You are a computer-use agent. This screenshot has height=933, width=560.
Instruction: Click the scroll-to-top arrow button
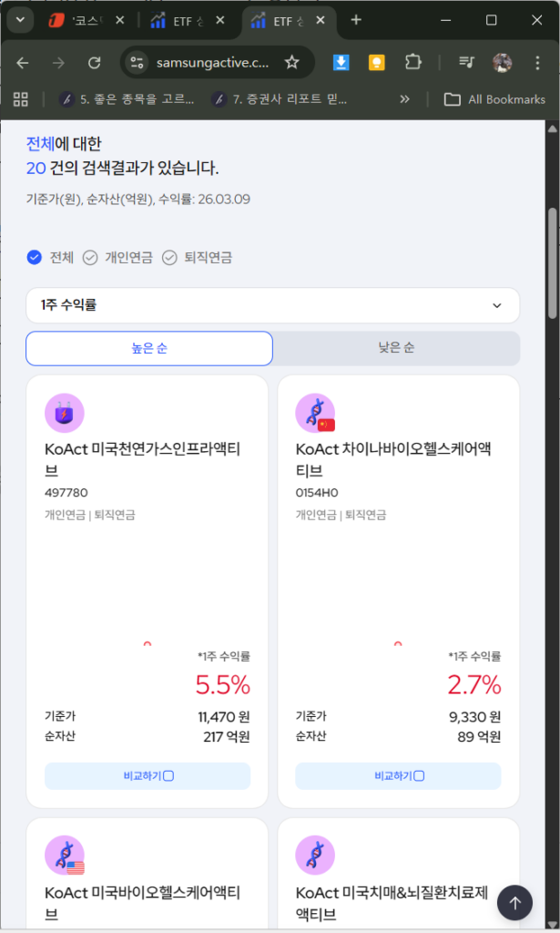[x=514, y=903]
